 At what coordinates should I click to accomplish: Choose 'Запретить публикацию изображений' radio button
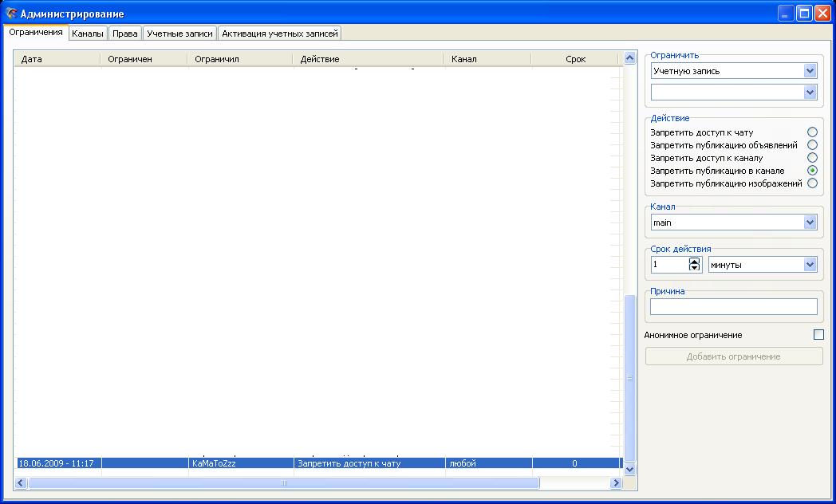(812, 183)
